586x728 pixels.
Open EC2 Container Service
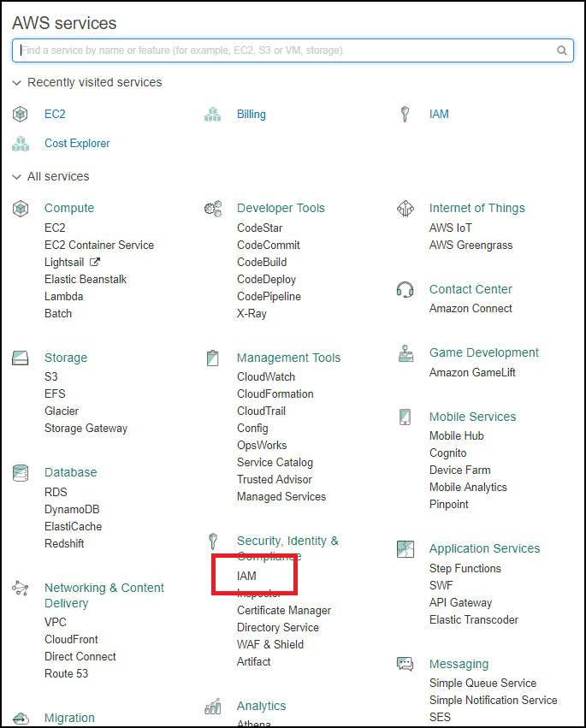click(x=99, y=246)
